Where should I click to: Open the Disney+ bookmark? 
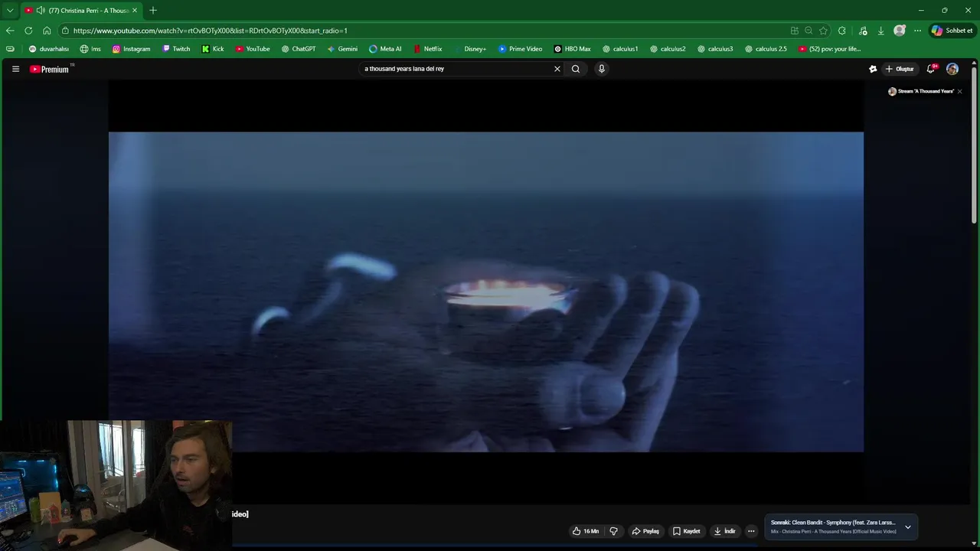[469, 49]
